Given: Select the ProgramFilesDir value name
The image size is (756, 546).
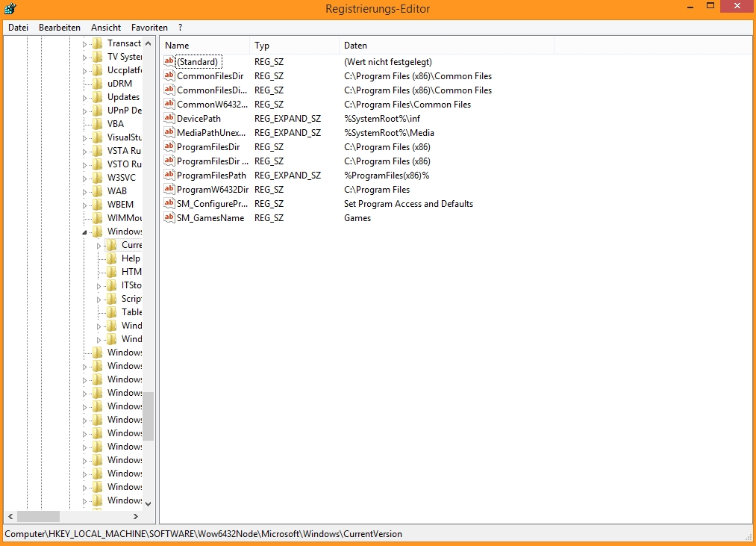Looking at the screenshot, I should 208,146.
